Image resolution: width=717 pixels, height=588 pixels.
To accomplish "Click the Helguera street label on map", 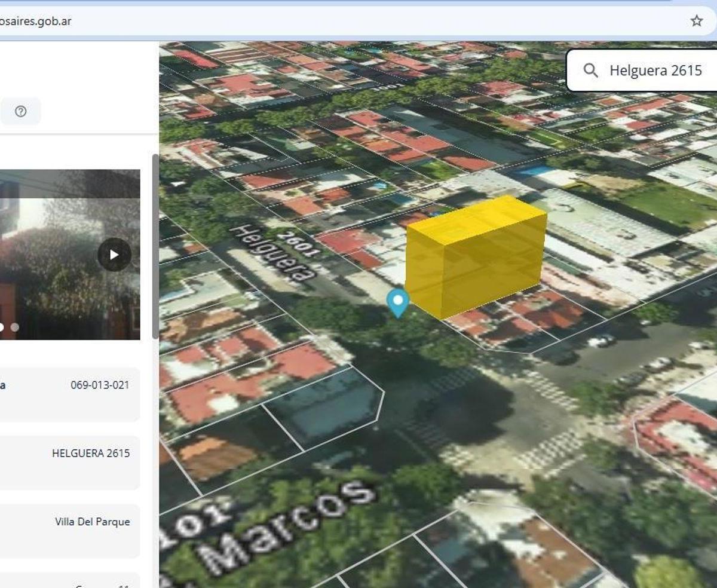I will [272, 253].
